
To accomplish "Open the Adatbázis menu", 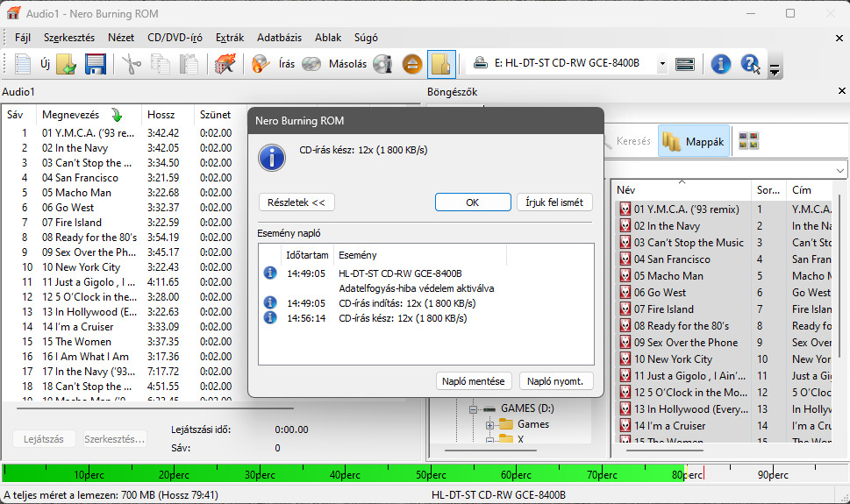I will (x=279, y=38).
